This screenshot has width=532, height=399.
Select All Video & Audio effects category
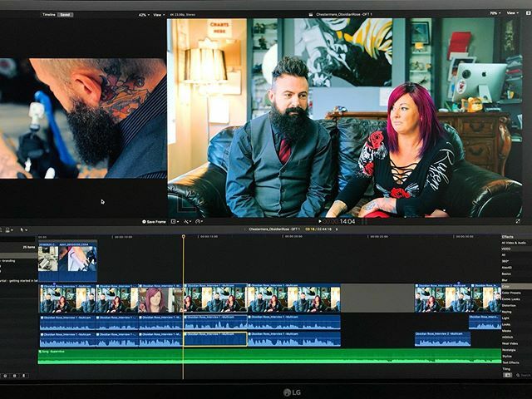(514, 243)
